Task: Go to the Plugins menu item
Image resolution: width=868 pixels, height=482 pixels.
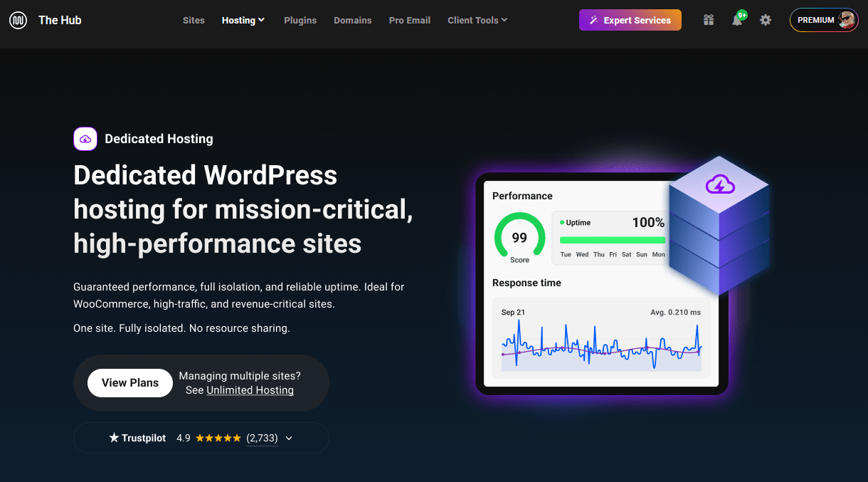Action: (300, 20)
